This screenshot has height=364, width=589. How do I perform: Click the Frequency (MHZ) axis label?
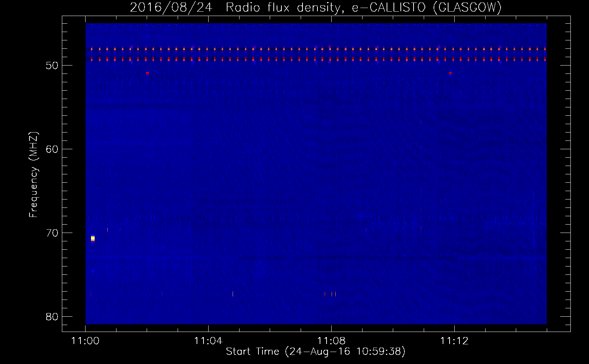[x=33, y=175]
